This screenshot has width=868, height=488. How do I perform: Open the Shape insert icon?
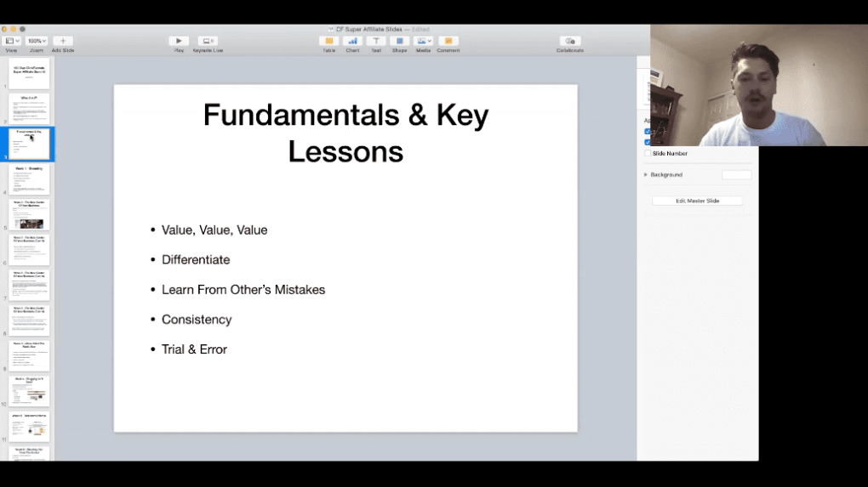coord(399,41)
